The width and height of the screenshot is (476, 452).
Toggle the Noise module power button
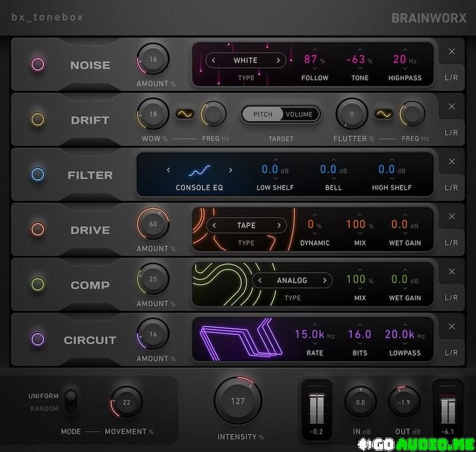(x=37, y=65)
